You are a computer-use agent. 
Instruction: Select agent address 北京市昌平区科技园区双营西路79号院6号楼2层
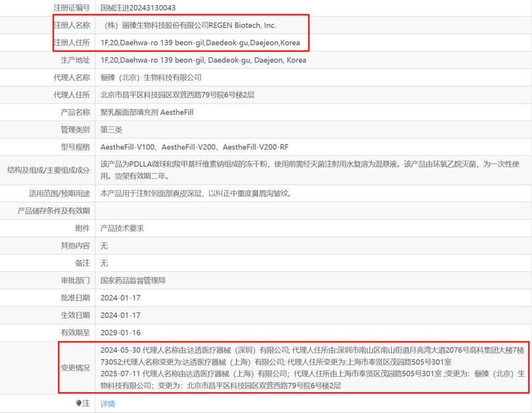click(x=178, y=95)
